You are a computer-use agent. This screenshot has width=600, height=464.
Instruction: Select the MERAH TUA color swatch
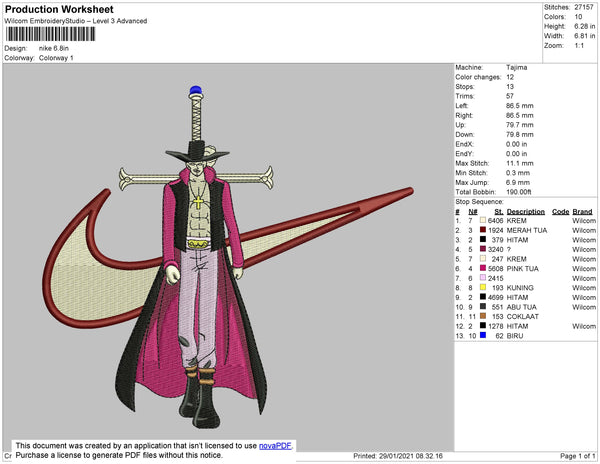pos(483,230)
